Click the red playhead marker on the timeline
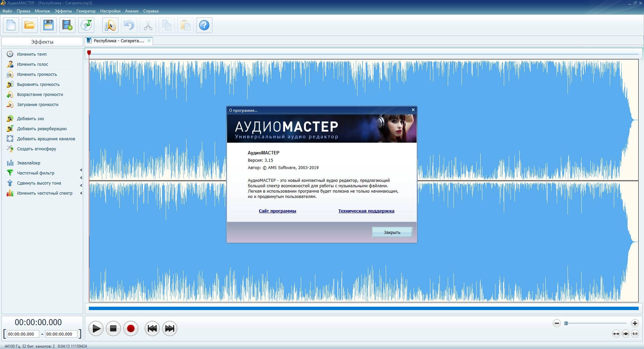 pos(89,53)
